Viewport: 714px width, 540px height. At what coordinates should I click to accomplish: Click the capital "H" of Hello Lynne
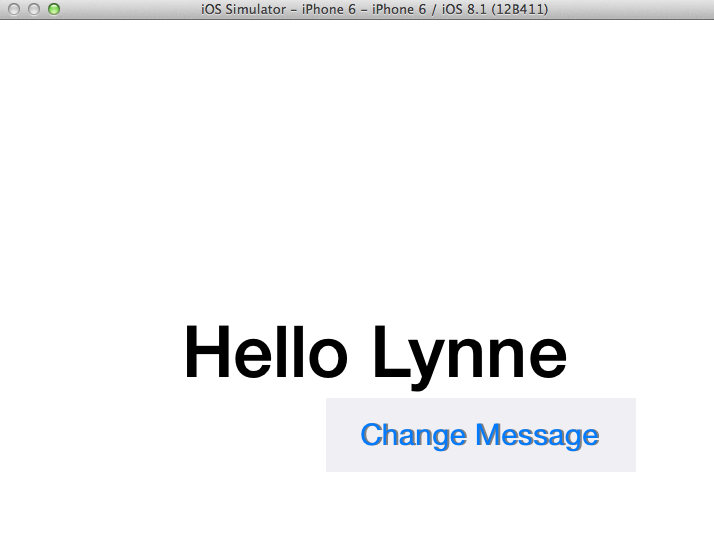coord(207,353)
